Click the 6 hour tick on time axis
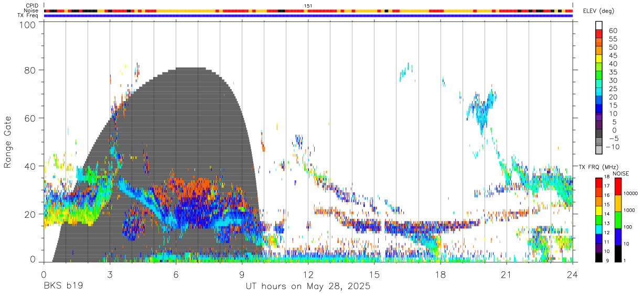This screenshot has width=644, height=297. pos(176,274)
